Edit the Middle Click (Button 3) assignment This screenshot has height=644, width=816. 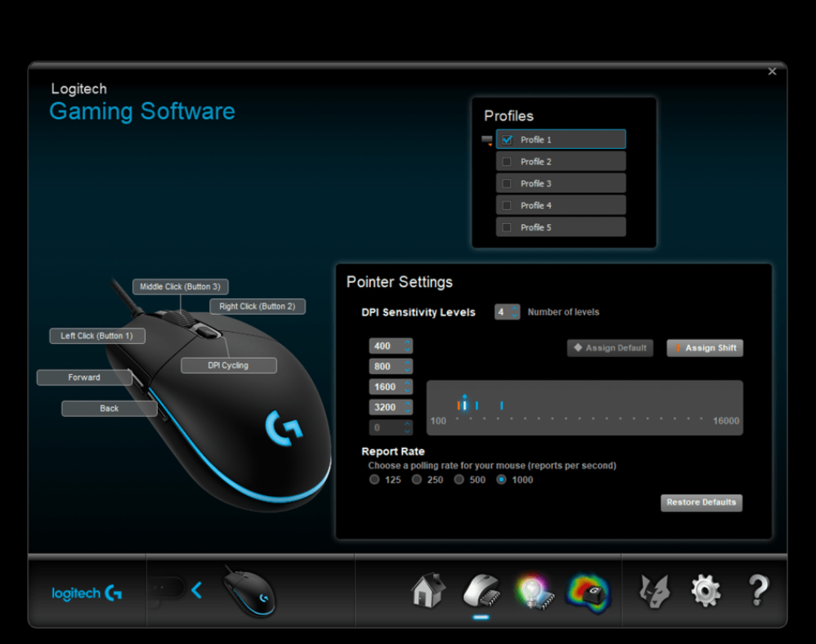coord(180,287)
